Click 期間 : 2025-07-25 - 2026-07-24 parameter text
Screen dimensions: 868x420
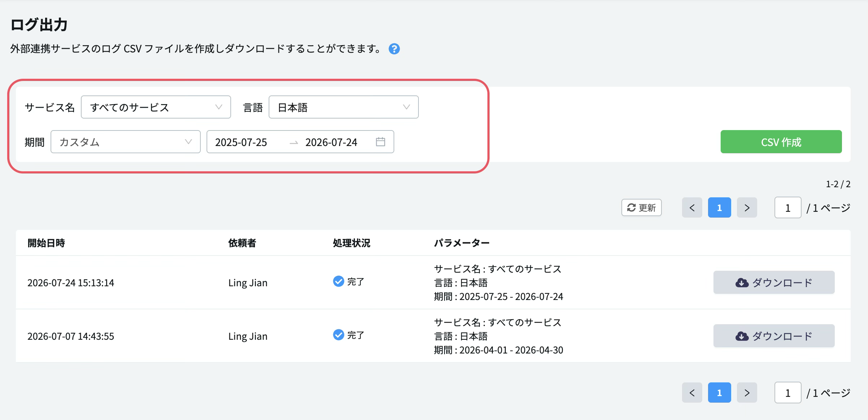coord(498,296)
